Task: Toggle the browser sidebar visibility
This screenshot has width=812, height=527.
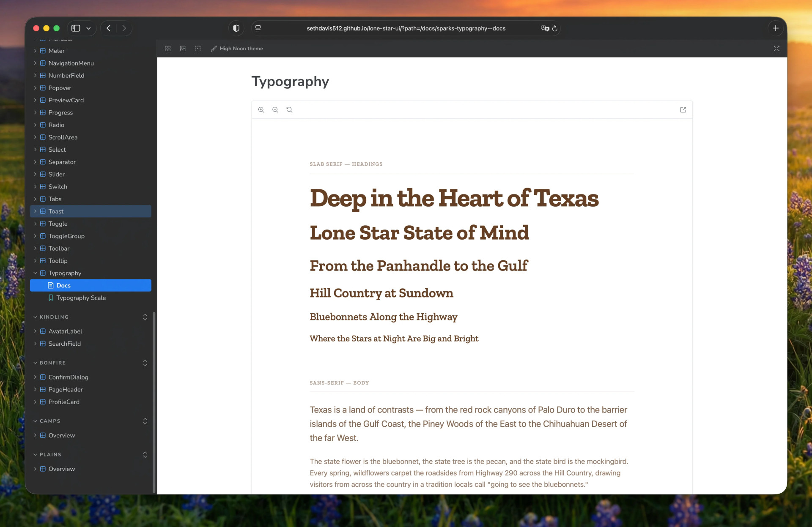Action: 76,28
